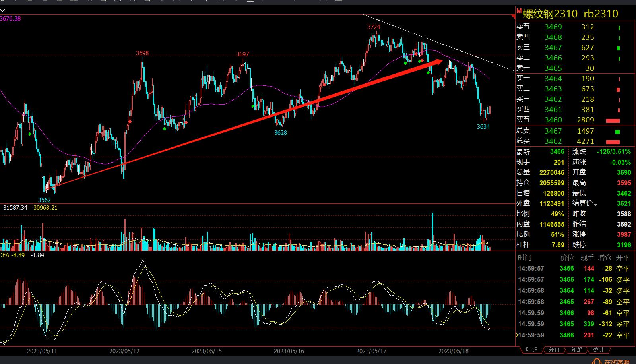Click the 3698 peak label on chart

tap(142, 53)
